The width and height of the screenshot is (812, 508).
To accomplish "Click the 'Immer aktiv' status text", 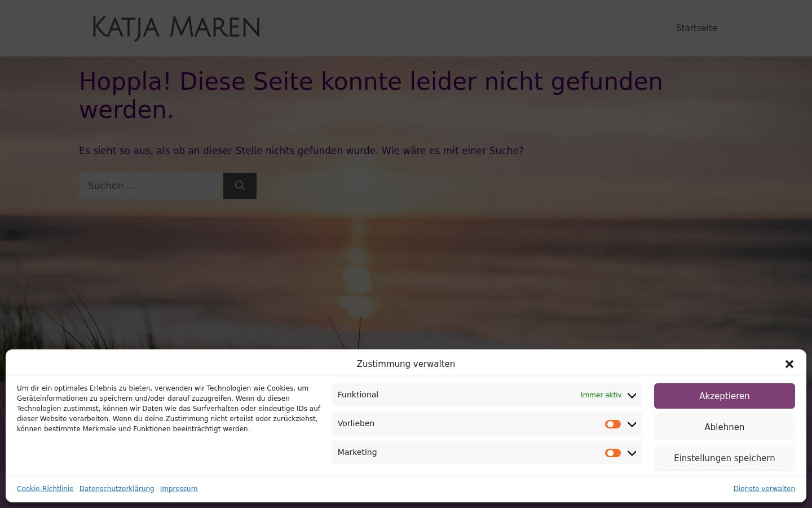I will (601, 395).
